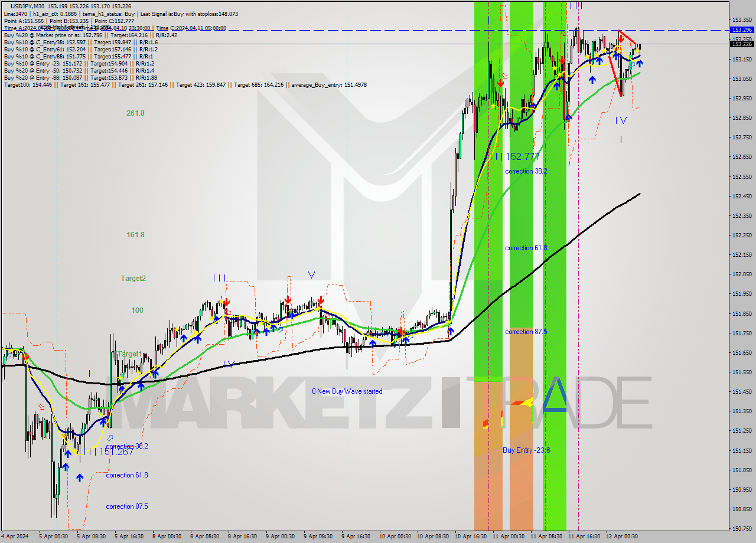Screen dimensions: 756x543
Task: Click the 'correction 61.8' label in green zone
Action: pyautogui.click(x=526, y=248)
